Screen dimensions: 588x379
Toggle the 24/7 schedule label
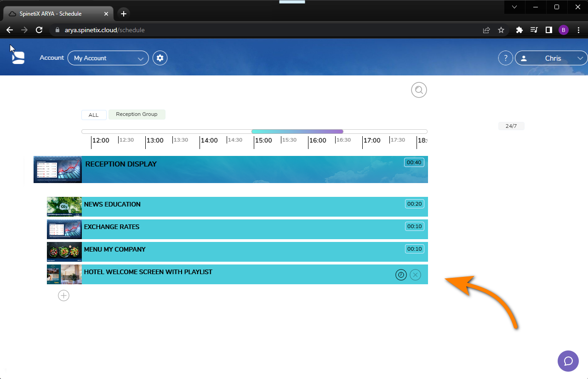point(511,126)
